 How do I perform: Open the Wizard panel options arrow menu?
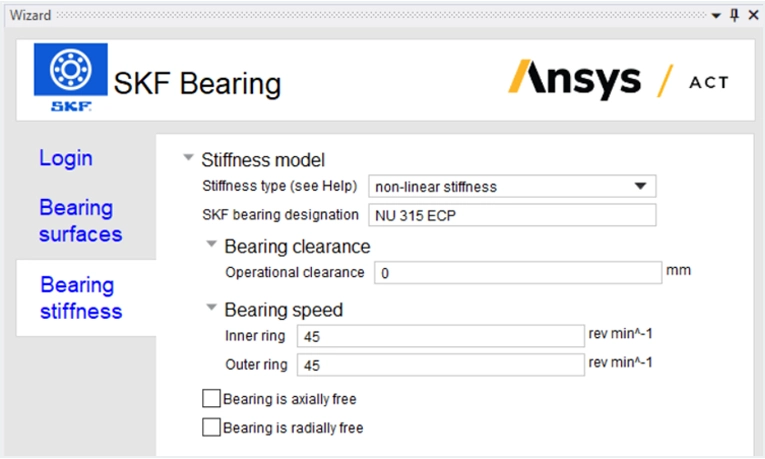coord(716,16)
